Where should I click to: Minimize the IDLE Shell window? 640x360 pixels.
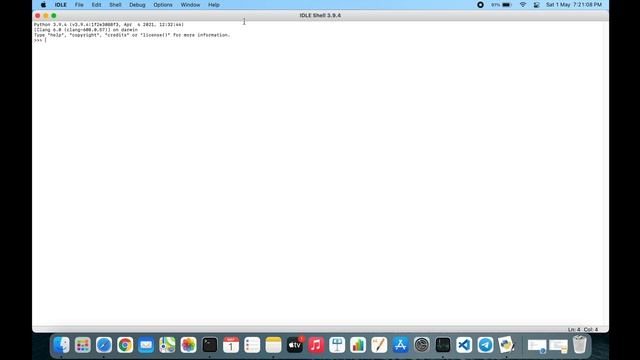coord(46,16)
